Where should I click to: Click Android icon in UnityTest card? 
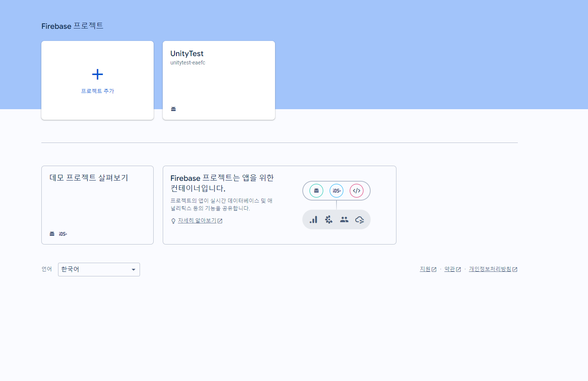click(173, 109)
